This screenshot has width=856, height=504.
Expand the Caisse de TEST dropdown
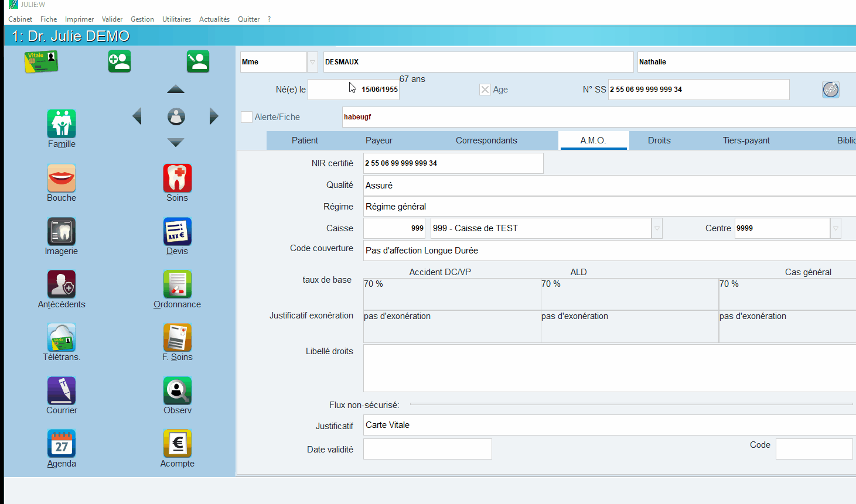click(657, 228)
